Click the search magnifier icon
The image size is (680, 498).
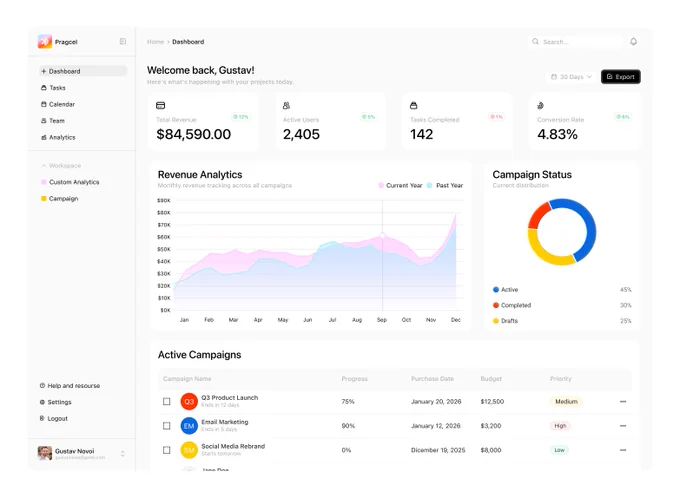point(536,42)
